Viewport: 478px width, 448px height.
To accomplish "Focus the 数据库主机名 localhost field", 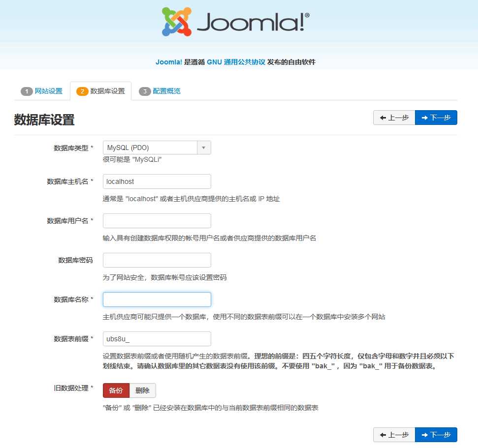I will 157,181.
